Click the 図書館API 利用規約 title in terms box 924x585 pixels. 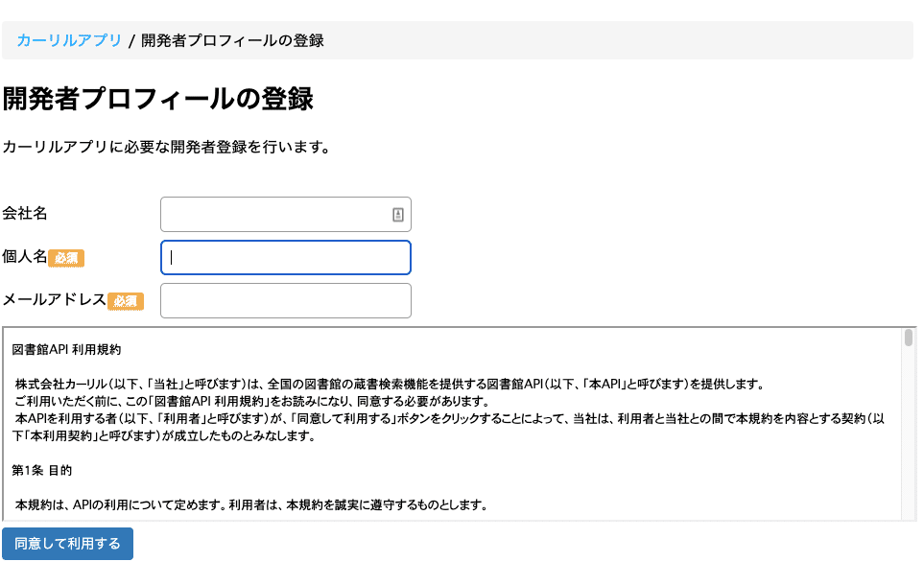(x=66, y=349)
